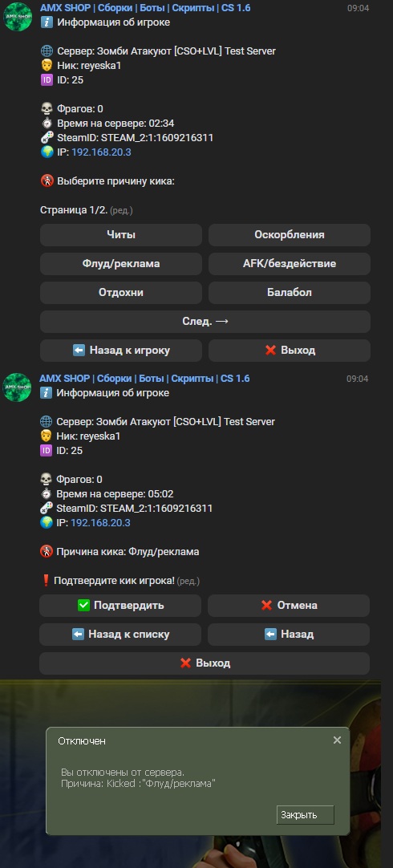Open the IP link in the first message
The width and height of the screenshot is (393, 868).
[x=101, y=152]
